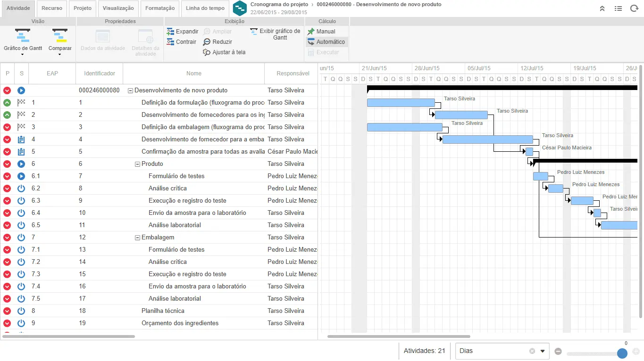Click the Comparar icon
The image size is (644, 361).
[x=60, y=36]
